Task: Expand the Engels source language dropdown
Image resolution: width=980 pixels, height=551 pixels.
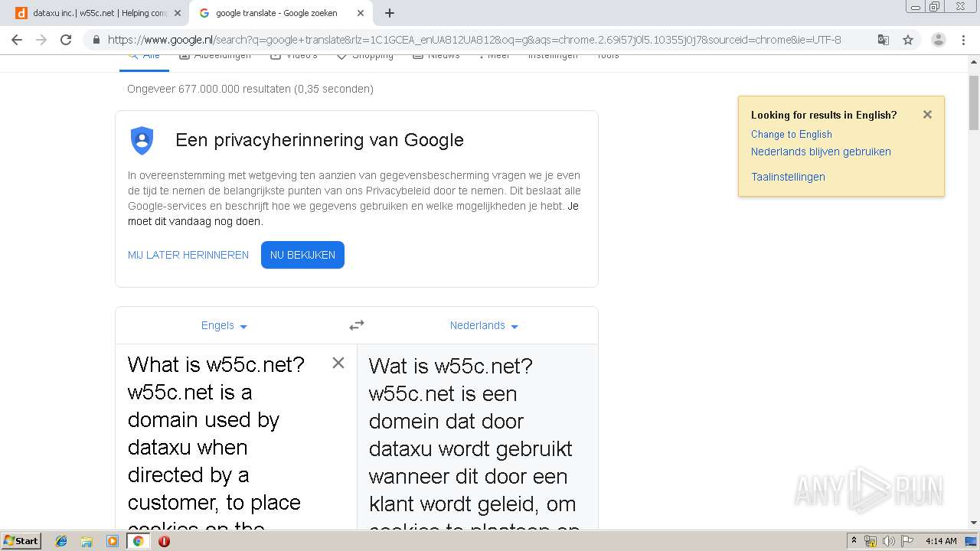Action: [x=224, y=325]
